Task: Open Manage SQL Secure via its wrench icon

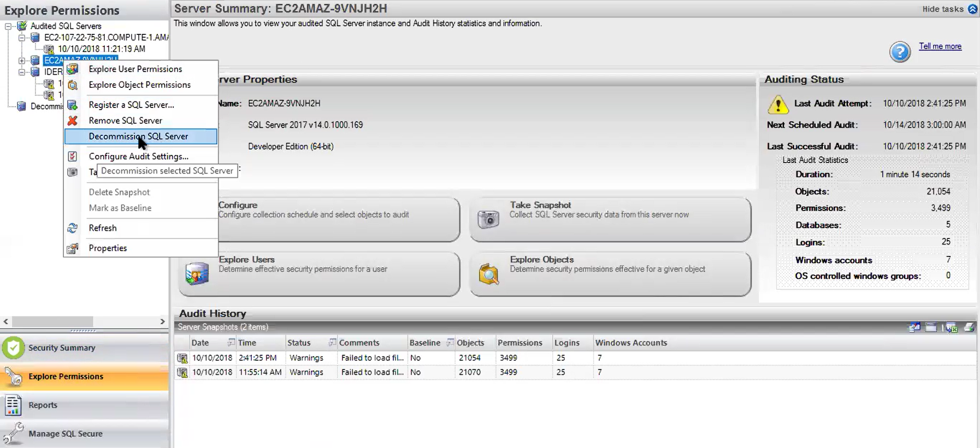Action: click(x=13, y=434)
